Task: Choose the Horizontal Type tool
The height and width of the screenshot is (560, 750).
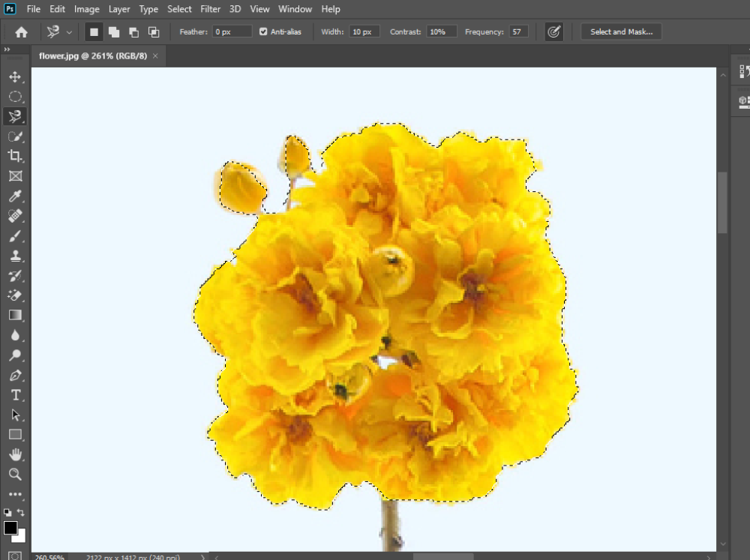Action: click(15, 395)
